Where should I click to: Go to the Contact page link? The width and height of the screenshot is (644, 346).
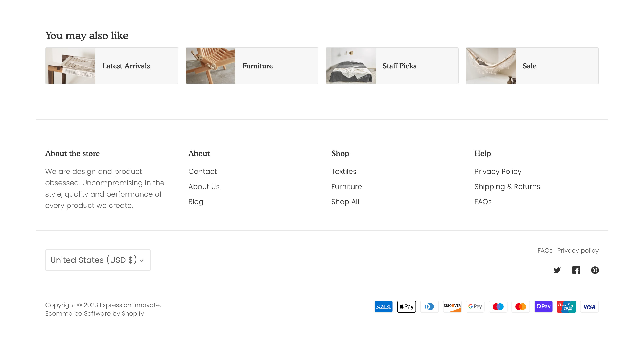(202, 172)
